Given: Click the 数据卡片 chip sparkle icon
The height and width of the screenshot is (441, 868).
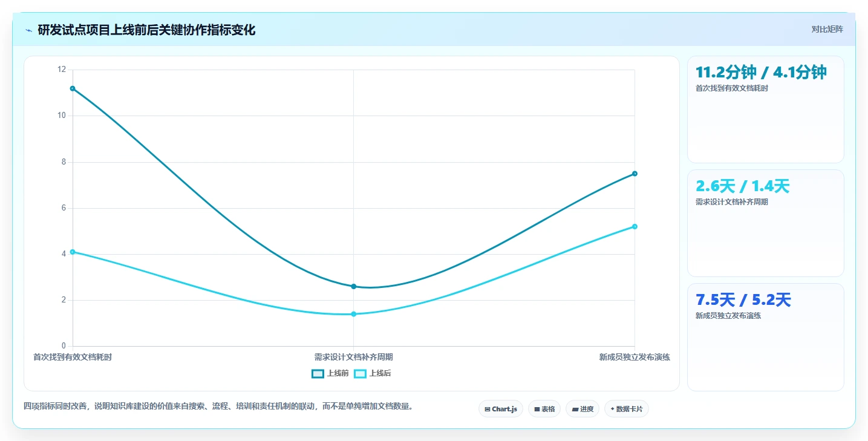Looking at the screenshot, I should 613,410.
